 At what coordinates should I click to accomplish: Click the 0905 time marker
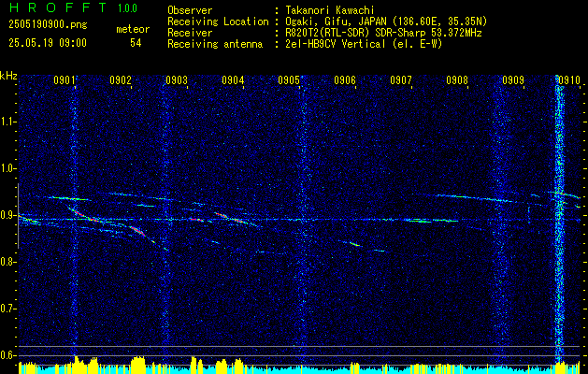pos(289,79)
